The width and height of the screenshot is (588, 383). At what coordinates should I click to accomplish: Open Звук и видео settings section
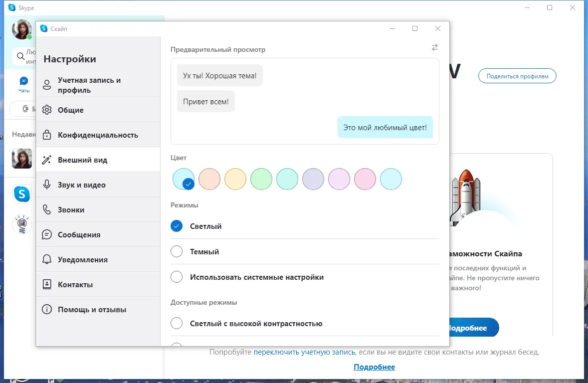click(98, 185)
